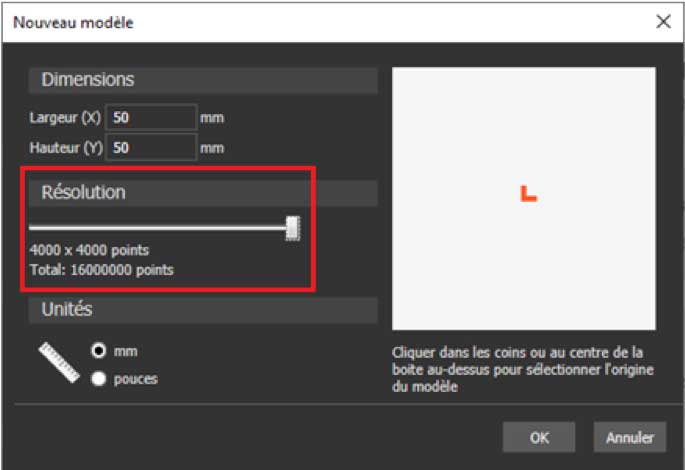This screenshot has height=470, width=685.
Task: Click the Résolution slider handle
Action: (293, 228)
